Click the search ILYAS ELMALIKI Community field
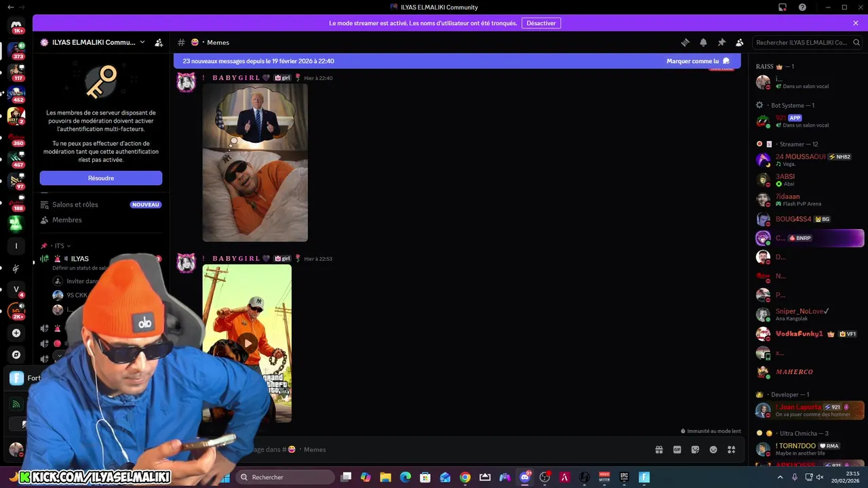This screenshot has width=868, height=488. pos(807,42)
